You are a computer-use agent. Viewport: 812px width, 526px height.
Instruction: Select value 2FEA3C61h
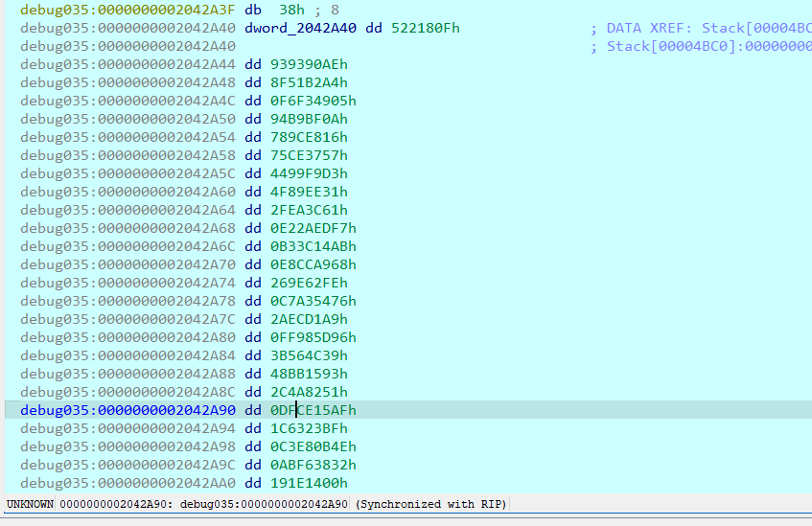pyautogui.click(x=309, y=210)
